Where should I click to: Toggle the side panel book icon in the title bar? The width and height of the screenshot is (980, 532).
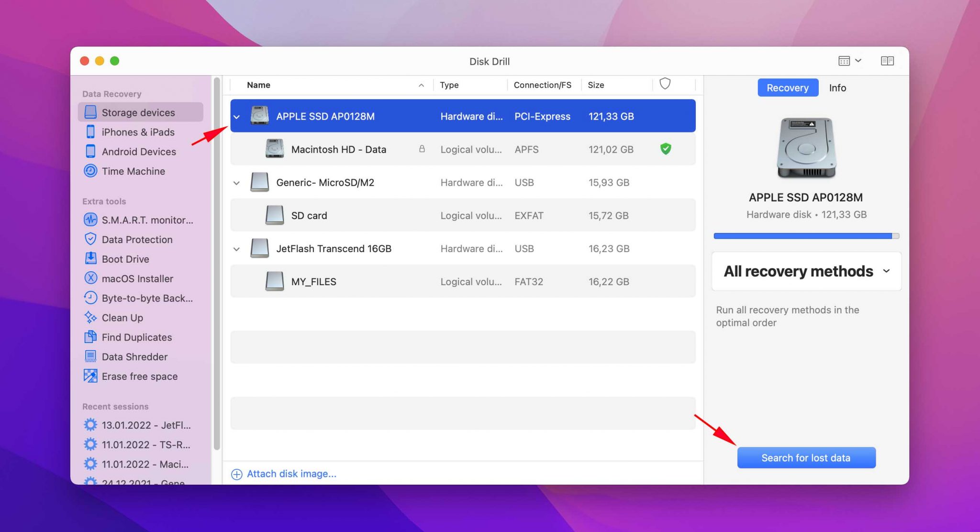887,61
